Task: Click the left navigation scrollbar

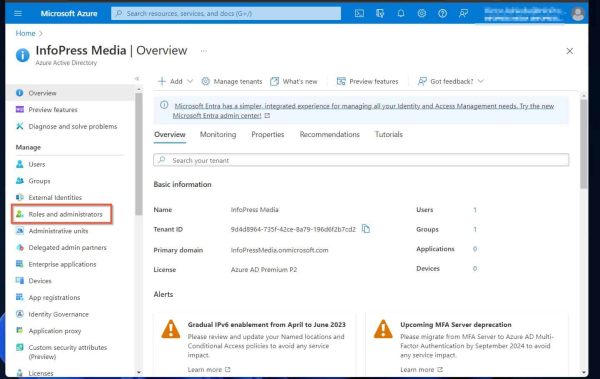Action: coord(139,153)
